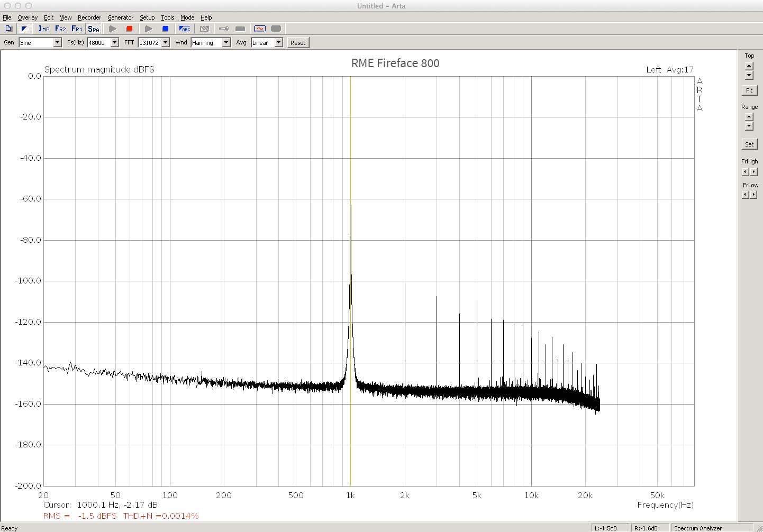Click the Fit button

pyautogui.click(x=749, y=90)
